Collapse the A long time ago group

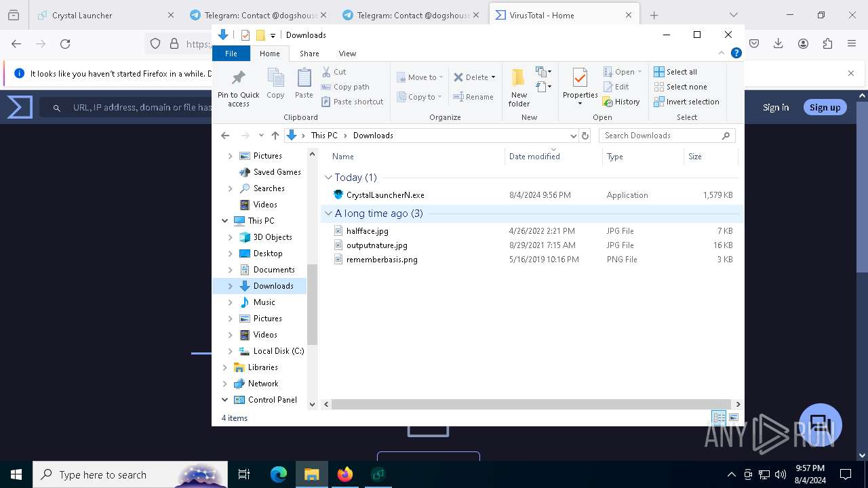(x=328, y=213)
